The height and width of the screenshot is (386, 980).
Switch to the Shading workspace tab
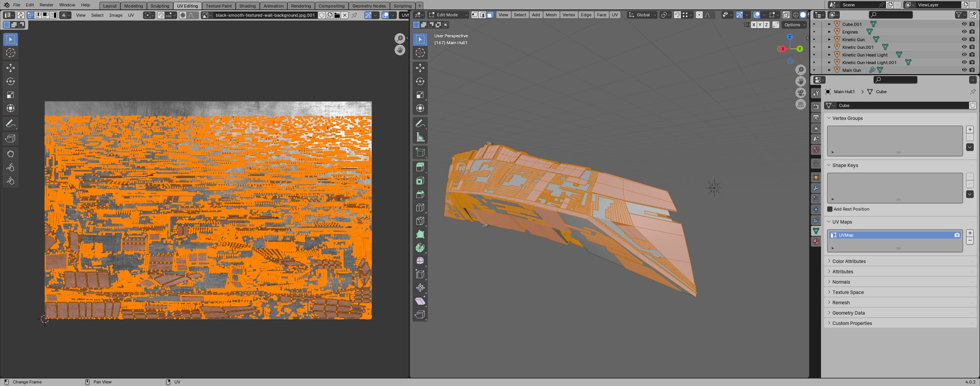point(248,6)
